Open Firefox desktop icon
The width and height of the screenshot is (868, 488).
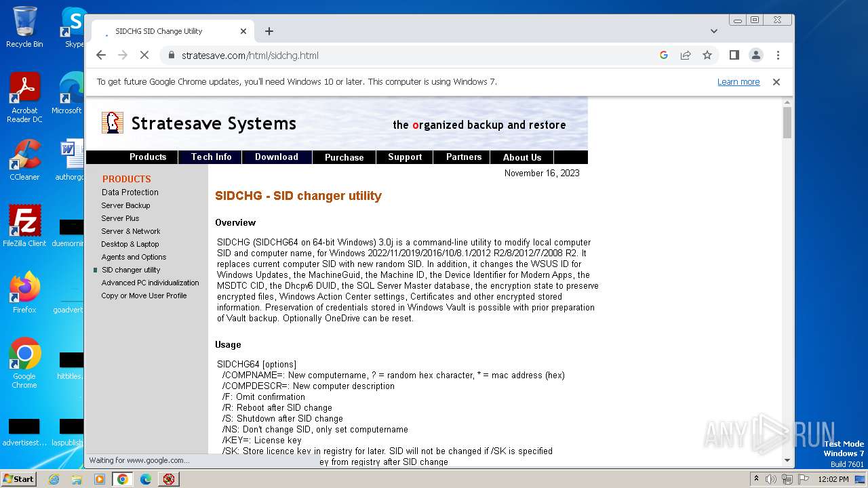click(24, 293)
